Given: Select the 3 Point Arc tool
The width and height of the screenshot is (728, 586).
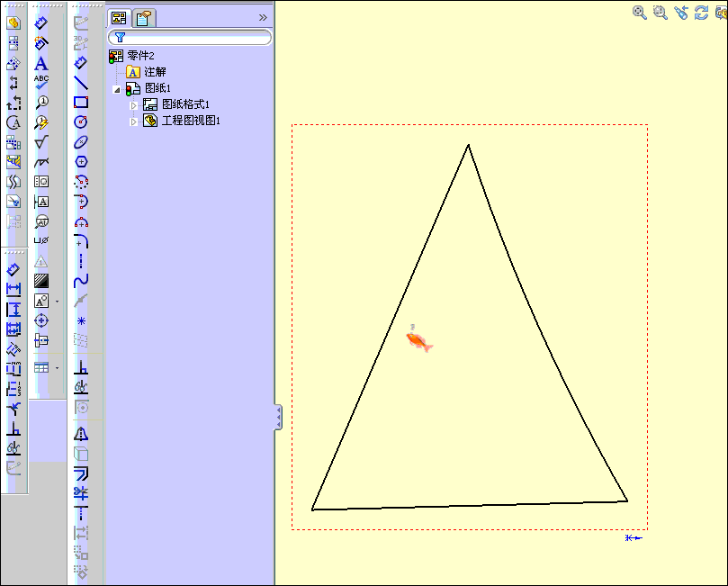Looking at the screenshot, I should pyautogui.click(x=81, y=221).
